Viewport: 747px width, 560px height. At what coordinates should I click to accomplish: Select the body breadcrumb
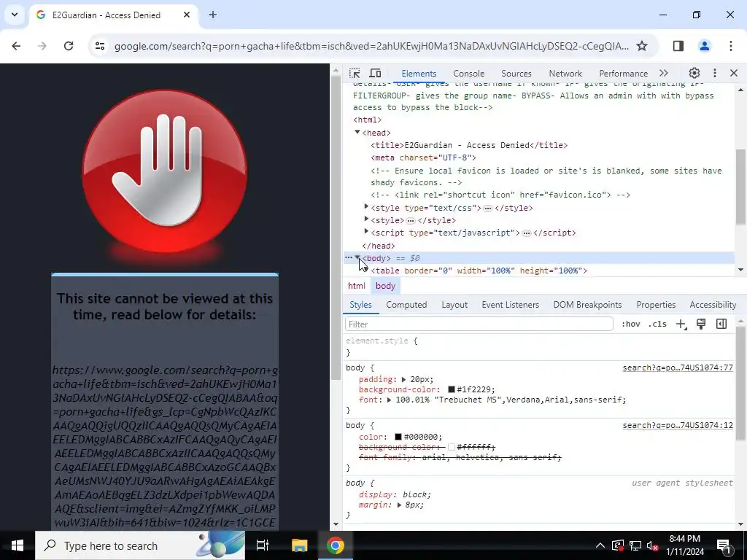(x=385, y=286)
